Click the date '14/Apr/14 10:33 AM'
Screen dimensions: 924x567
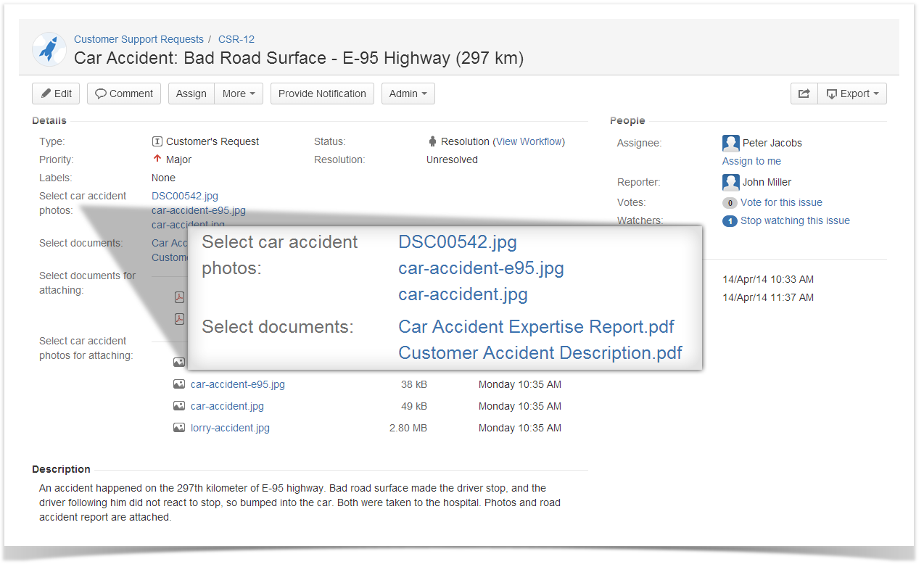pyautogui.click(x=768, y=279)
